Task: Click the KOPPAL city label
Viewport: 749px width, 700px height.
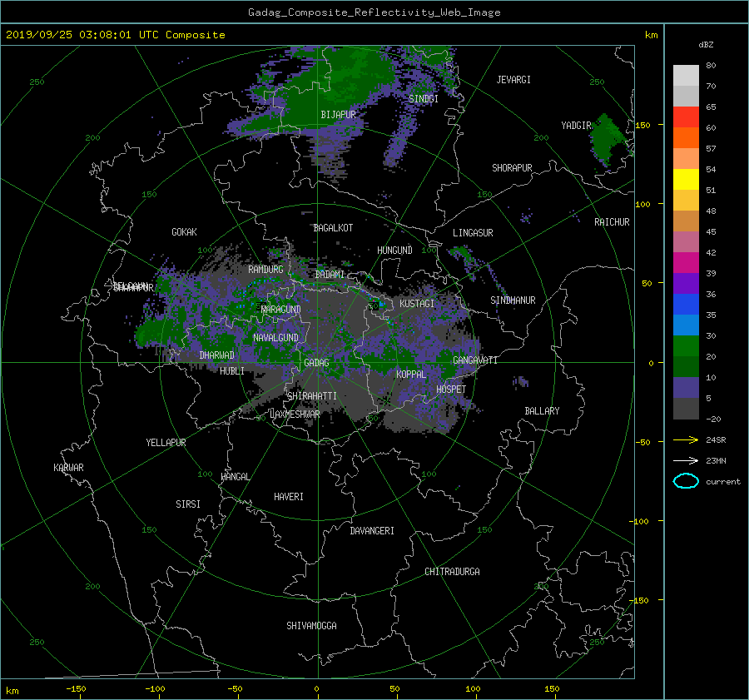Action: click(x=411, y=375)
